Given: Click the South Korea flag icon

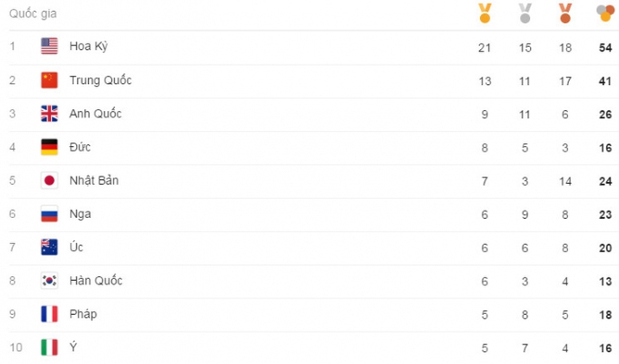Looking at the screenshot, I should point(49,281).
